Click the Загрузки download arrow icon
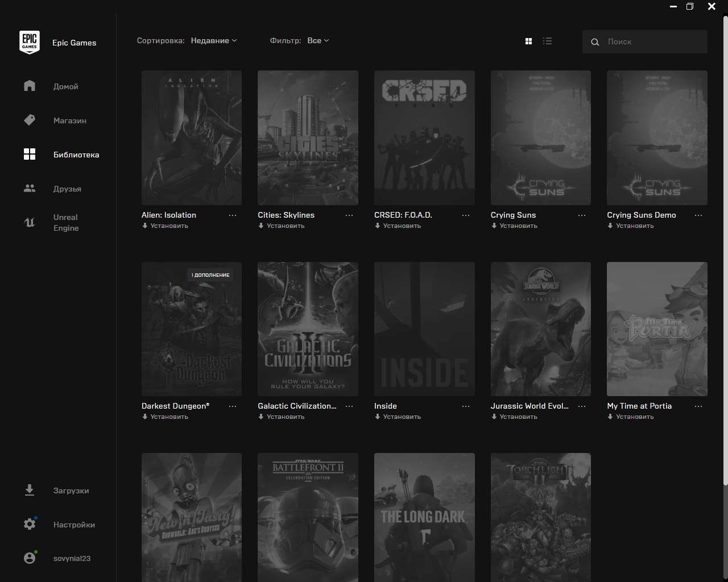 [30, 490]
